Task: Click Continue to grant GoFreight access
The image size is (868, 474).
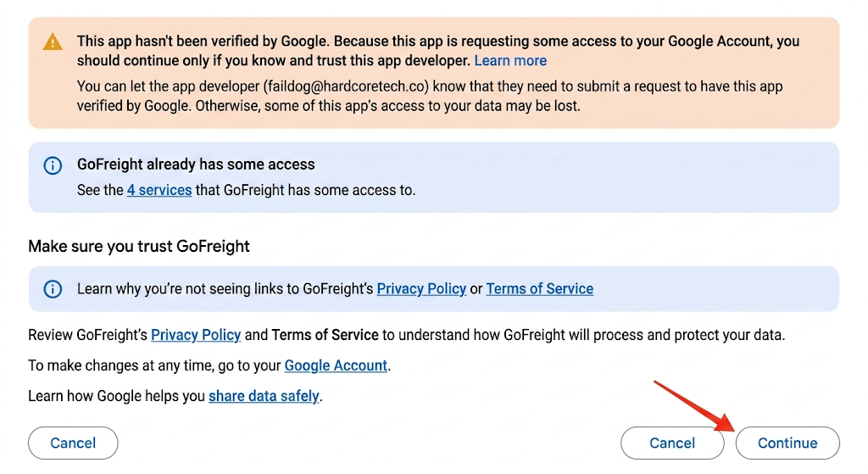Action: tap(787, 443)
